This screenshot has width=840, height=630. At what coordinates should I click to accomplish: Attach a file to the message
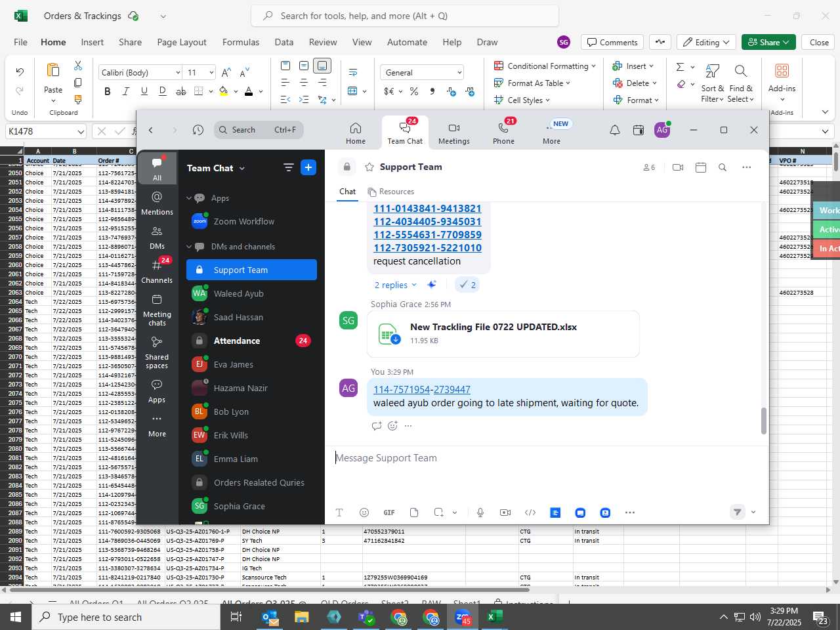point(414,513)
